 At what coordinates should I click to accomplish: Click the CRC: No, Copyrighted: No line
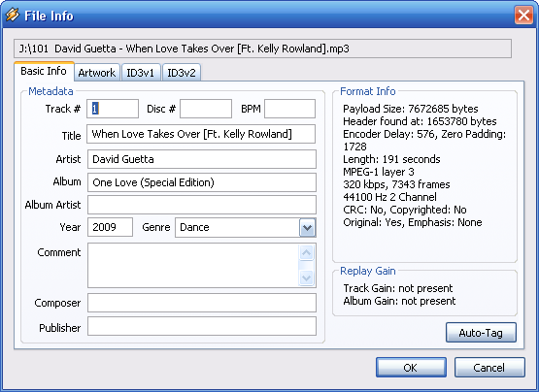405,210
